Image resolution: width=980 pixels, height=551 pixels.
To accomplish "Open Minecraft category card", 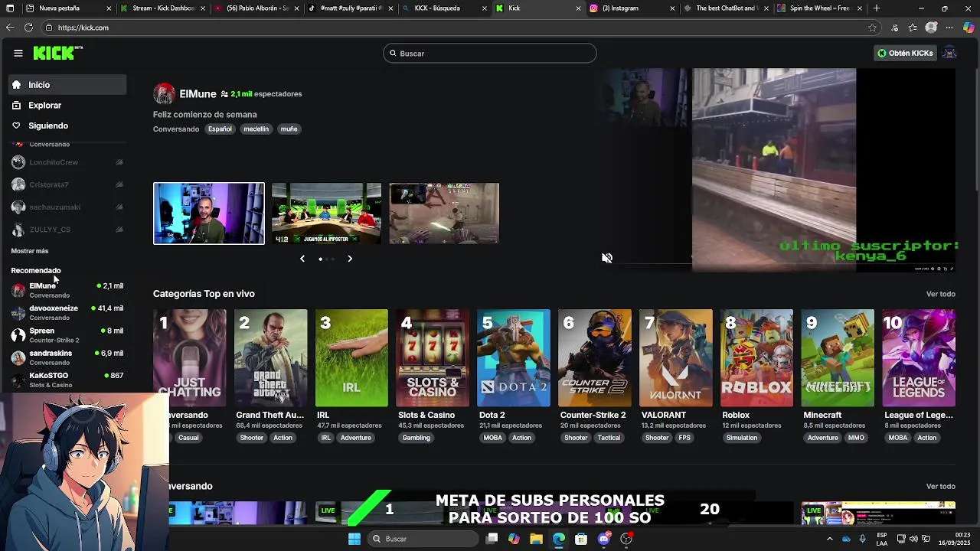I will point(838,358).
